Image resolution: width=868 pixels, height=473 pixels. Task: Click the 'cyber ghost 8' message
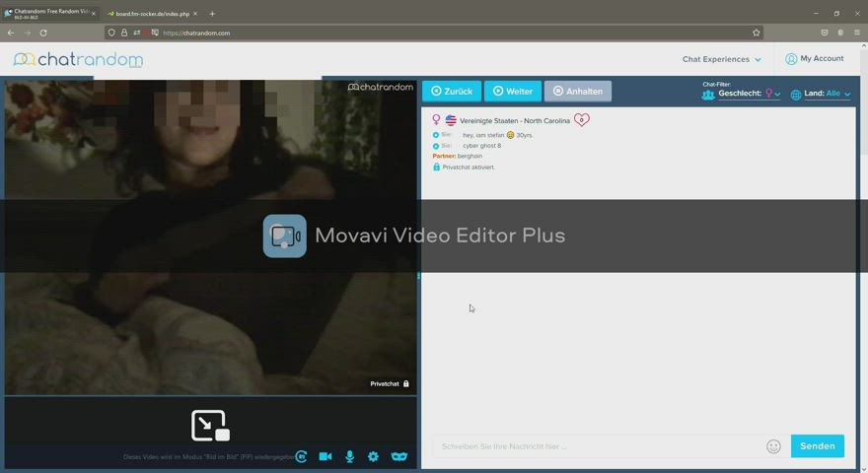pyautogui.click(x=481, y=146)
